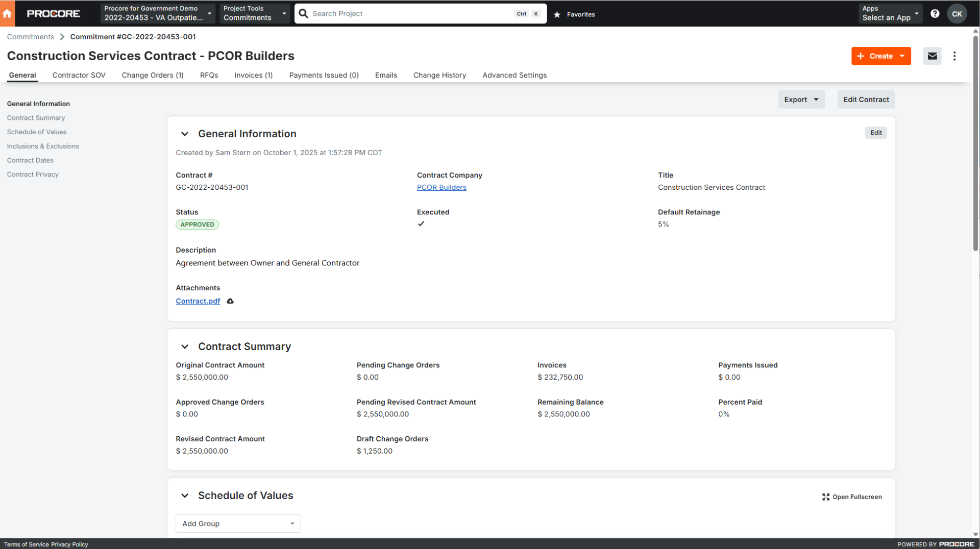Open the search magnifier in the search bar

303,13
